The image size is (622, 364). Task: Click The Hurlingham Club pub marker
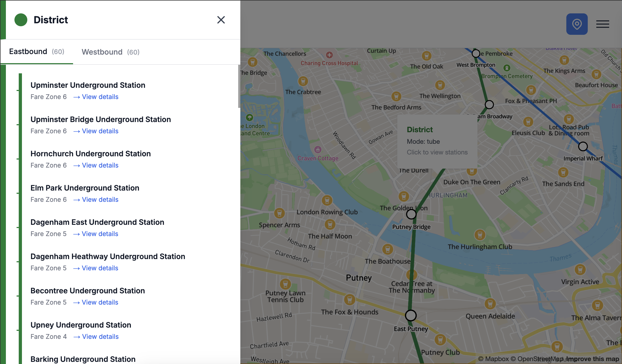(x=480, y=235)
